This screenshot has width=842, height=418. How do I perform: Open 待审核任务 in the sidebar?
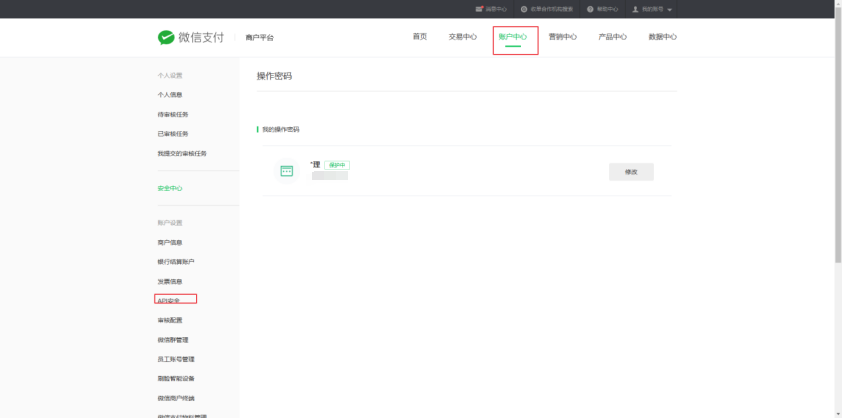point(173,114)
